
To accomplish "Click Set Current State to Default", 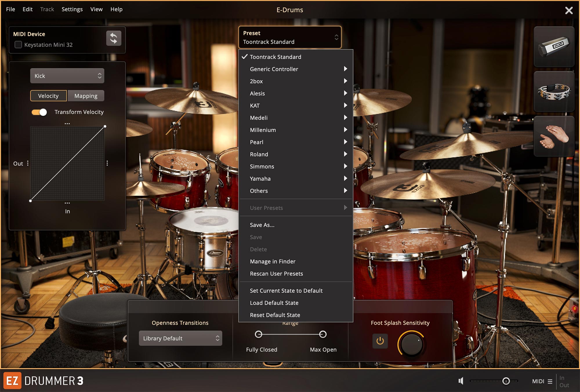I will pos(286,291).
